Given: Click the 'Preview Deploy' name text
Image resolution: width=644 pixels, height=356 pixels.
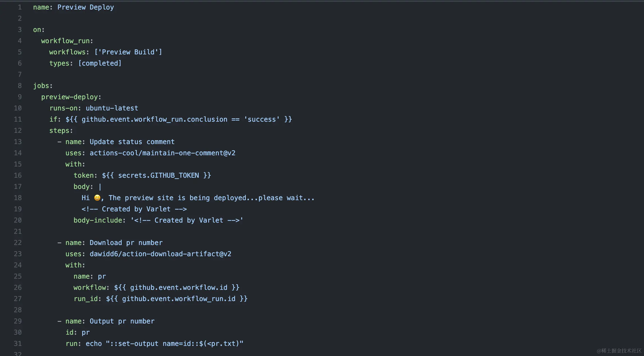Looking at the screenshot, I should tap(85, 7).
